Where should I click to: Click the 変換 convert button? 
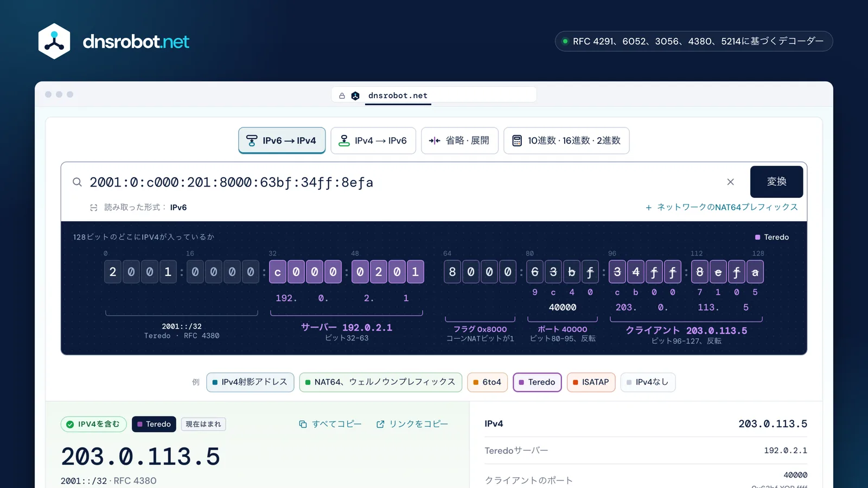coord(776,182)
